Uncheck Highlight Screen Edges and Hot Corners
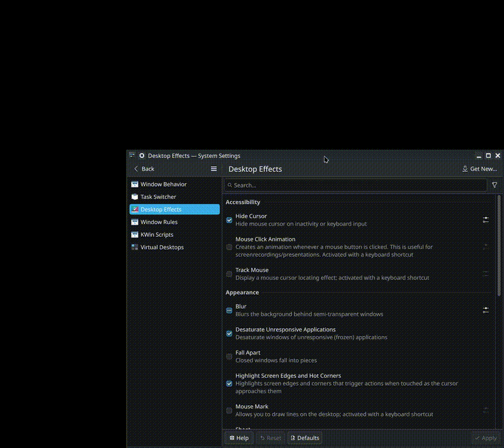Image resolution: width=504 pixels, height=448 pixels. point(229,384)
